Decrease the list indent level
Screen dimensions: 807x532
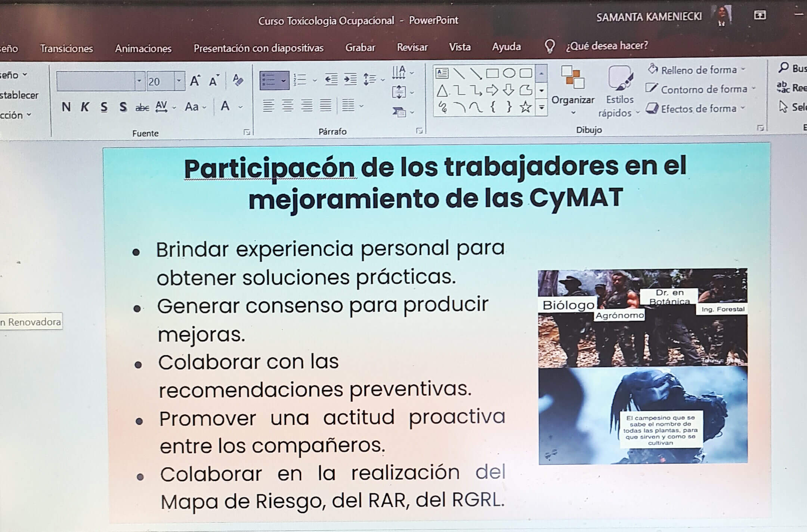(x=331, y=80)
